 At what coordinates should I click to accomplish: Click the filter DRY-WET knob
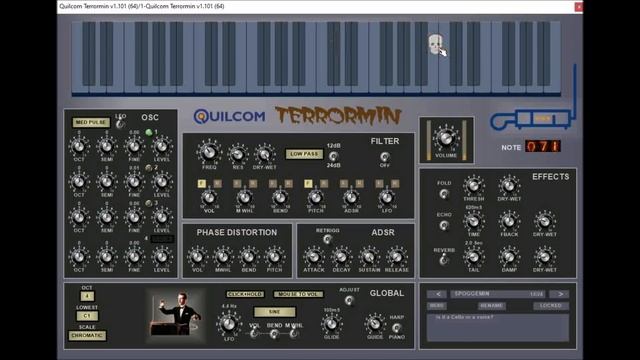tap(264, 154)
